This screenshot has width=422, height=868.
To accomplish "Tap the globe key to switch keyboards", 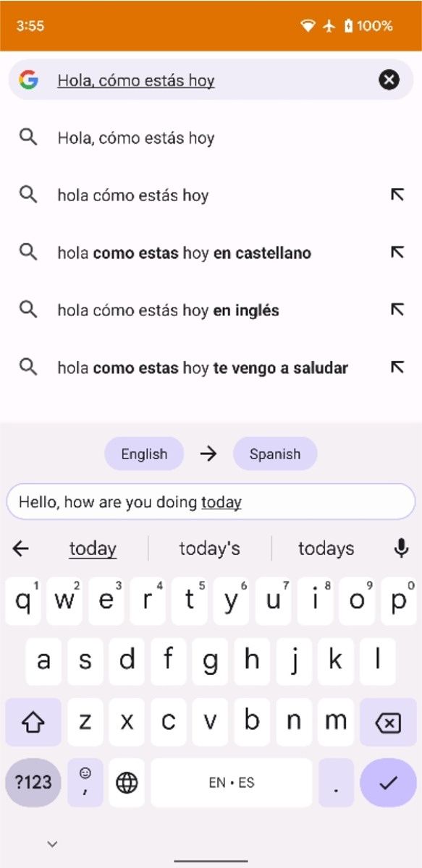I will point(127,782).
